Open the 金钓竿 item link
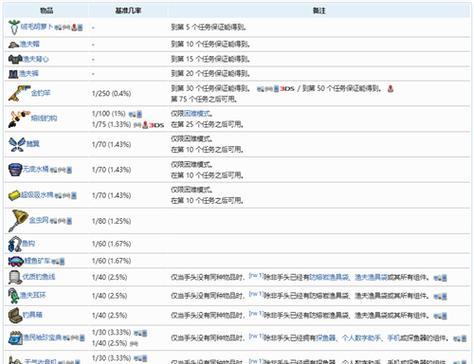The height and width of the screenshot is (364, 474). pyautogui.click(x=41, y=93)
